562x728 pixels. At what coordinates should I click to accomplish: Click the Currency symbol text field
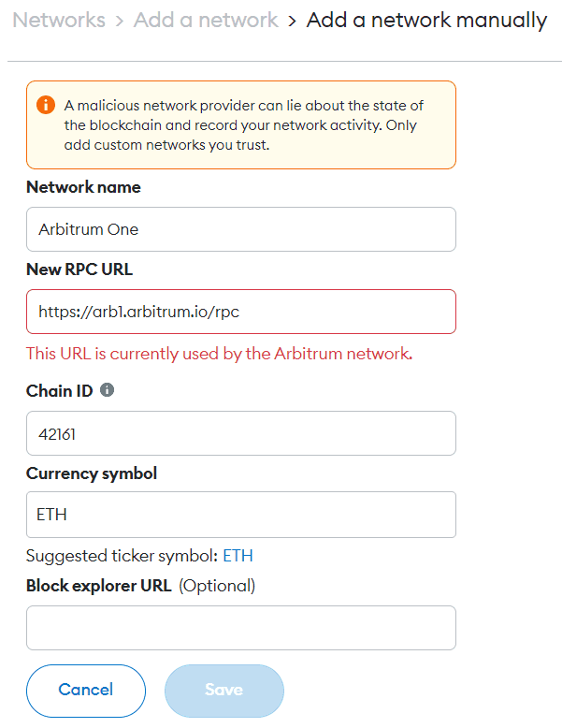coord(240,515)
